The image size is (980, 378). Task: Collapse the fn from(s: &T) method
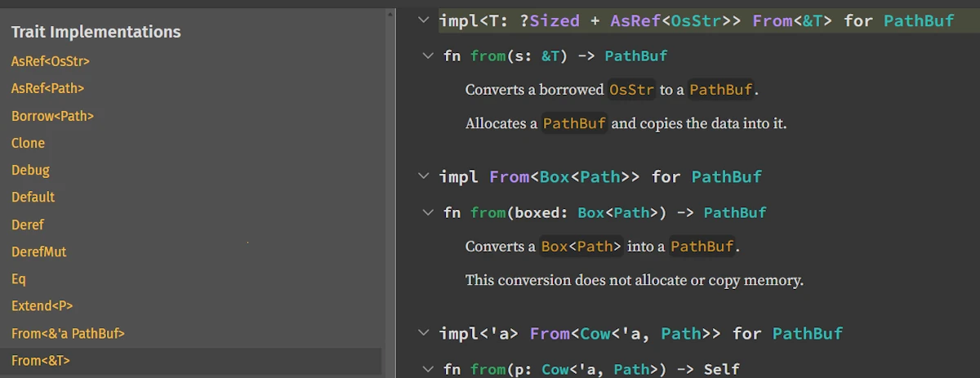pos(427,56)
